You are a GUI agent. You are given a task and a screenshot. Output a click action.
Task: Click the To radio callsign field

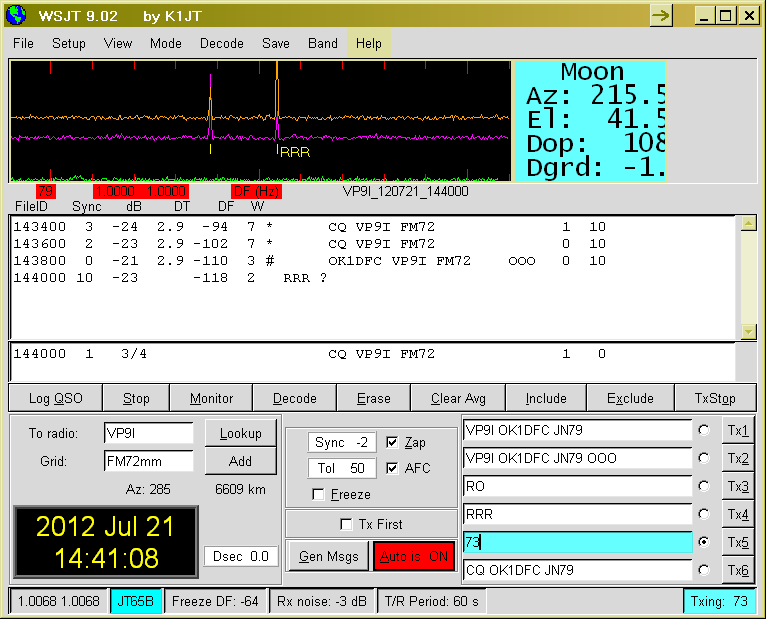tap(148, 434)
